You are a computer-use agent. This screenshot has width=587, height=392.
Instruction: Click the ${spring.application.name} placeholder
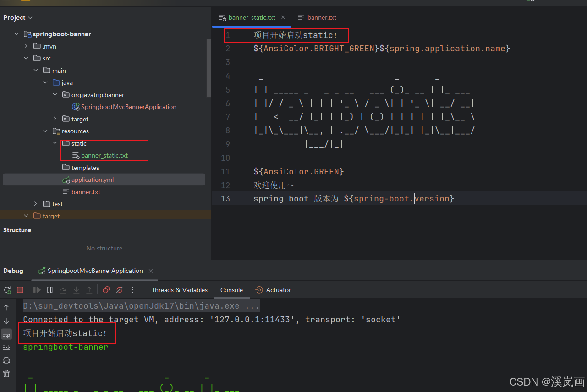445,49
